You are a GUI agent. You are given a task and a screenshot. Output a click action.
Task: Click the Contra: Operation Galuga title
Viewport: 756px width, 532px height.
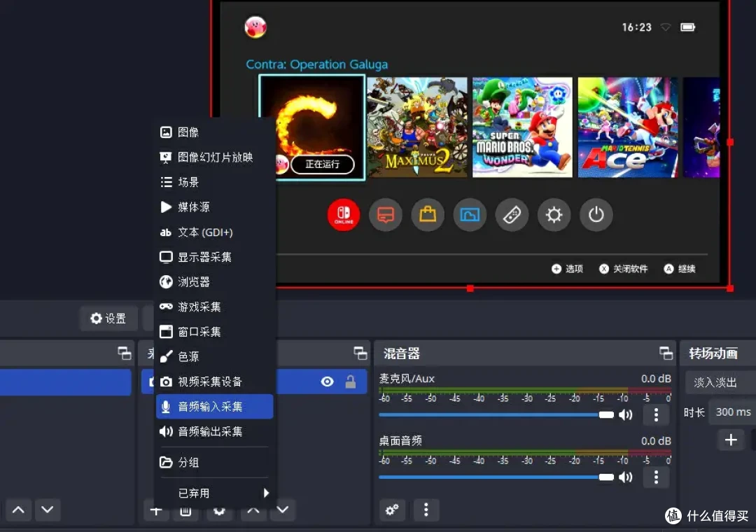(x=317, y=64)
